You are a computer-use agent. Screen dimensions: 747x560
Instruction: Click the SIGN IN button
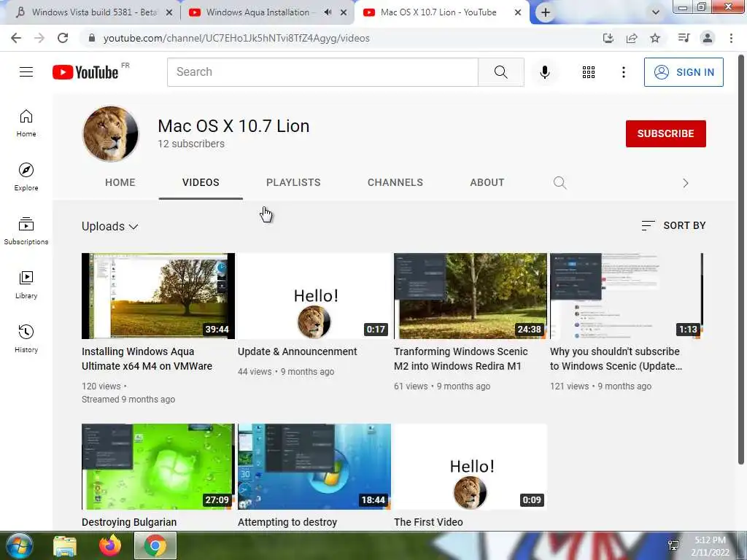point(684,72)
